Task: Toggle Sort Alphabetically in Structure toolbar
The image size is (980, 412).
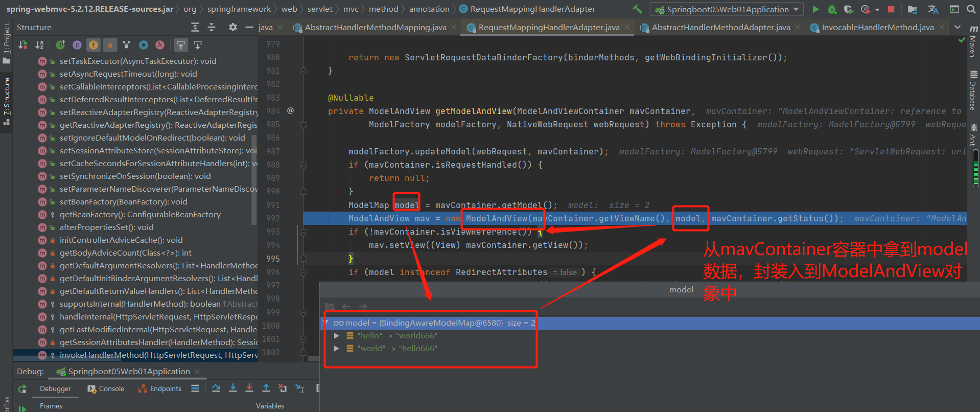Action: pyautogui.click(x=39, y=45)
